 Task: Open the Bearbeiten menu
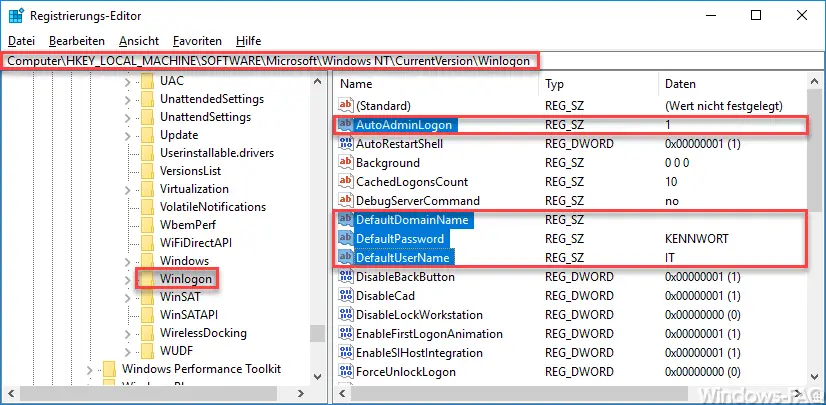(77, 41)
